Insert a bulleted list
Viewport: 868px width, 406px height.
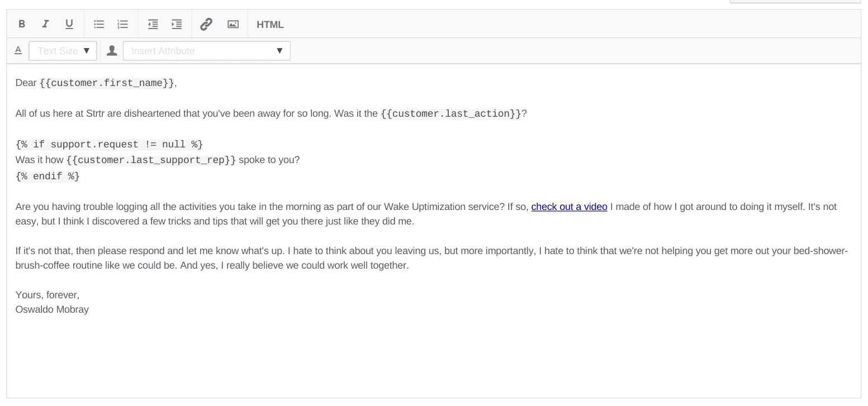pos(99,24)
